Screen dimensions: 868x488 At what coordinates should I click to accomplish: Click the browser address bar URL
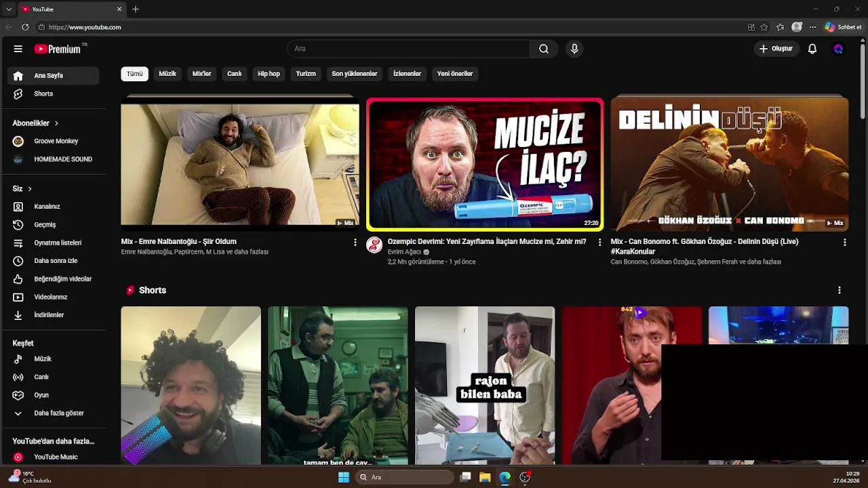(x=85, y=27)
